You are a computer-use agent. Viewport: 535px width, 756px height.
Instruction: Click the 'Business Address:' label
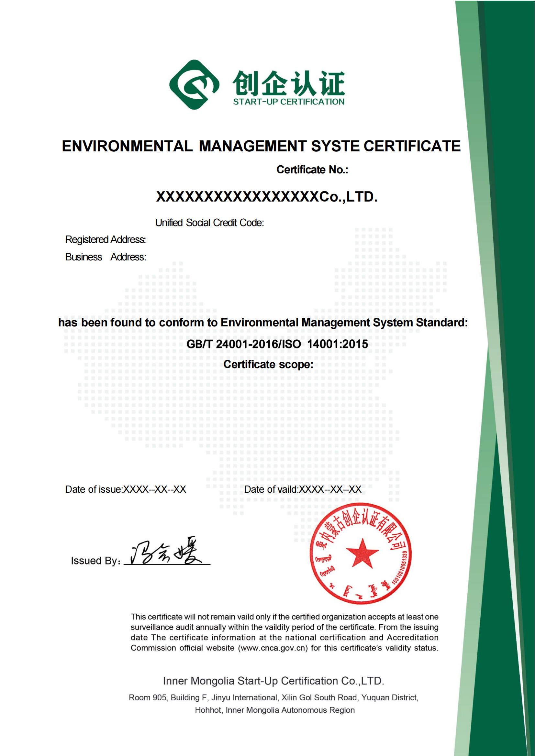point(106,257)
